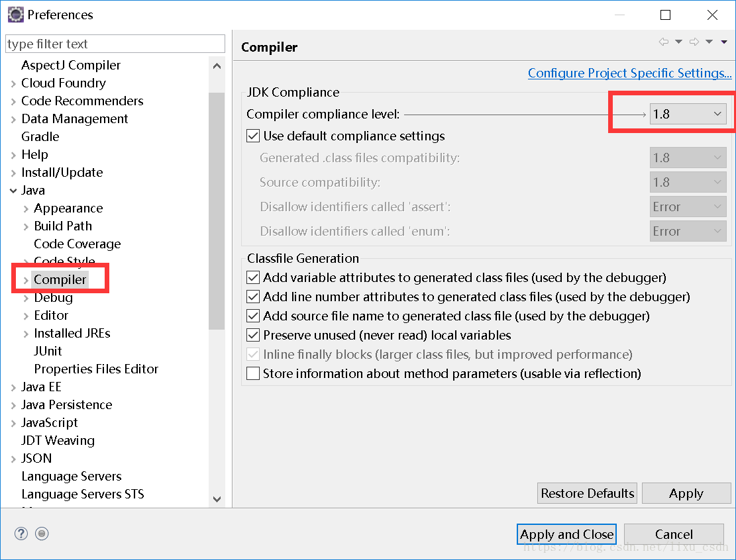736x560 pixels.
Task: Click the oomph recording circle icon
Action: (x=42, y=534)
